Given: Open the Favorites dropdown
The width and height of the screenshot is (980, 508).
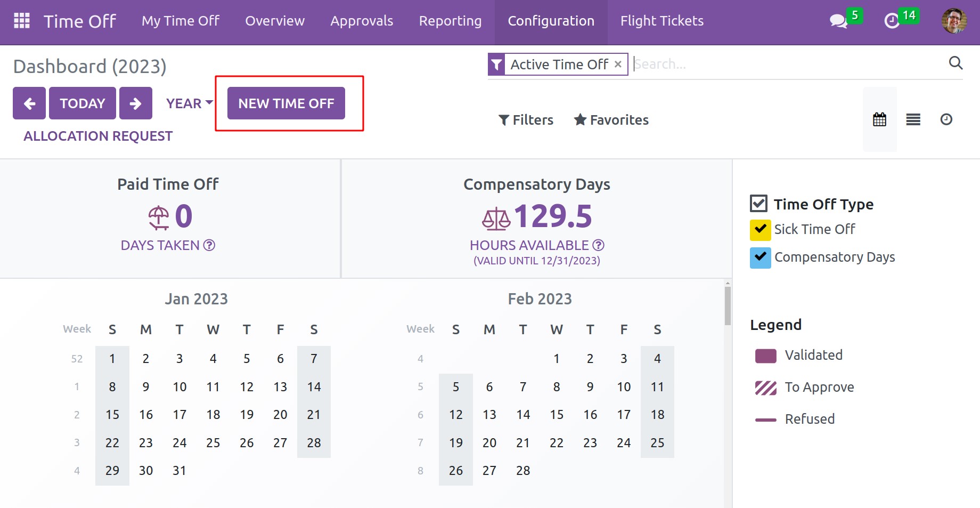Looking at the screenshot, I should tap(611, 120).
